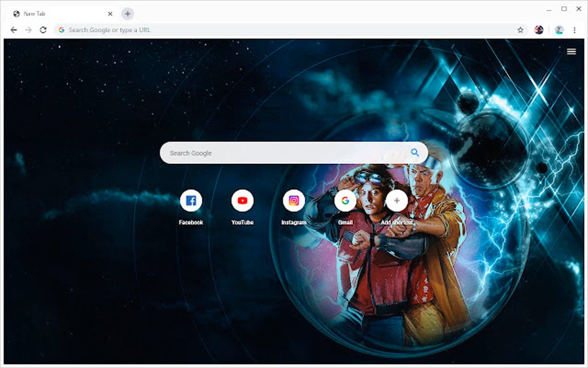Open the theme extension icon in the toolbar
This screenshot has width=588, height=368.
tap(539, 30)
